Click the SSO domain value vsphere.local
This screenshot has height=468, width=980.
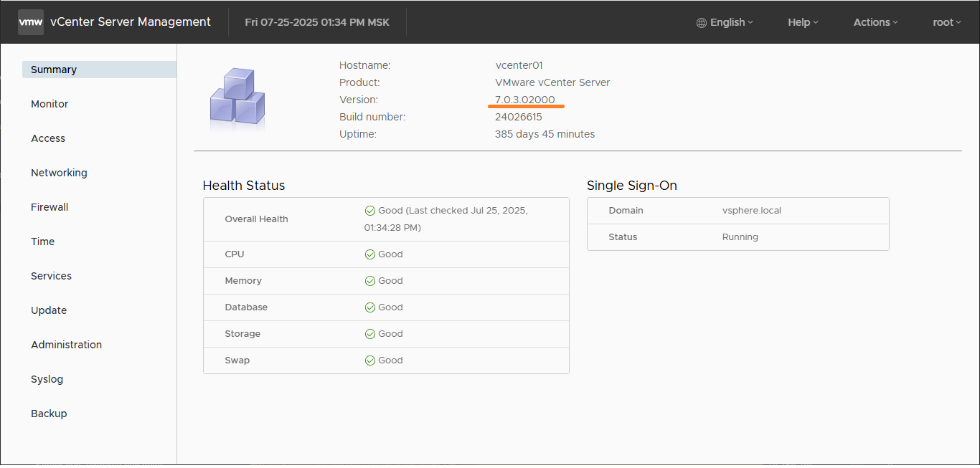[752, 211]
